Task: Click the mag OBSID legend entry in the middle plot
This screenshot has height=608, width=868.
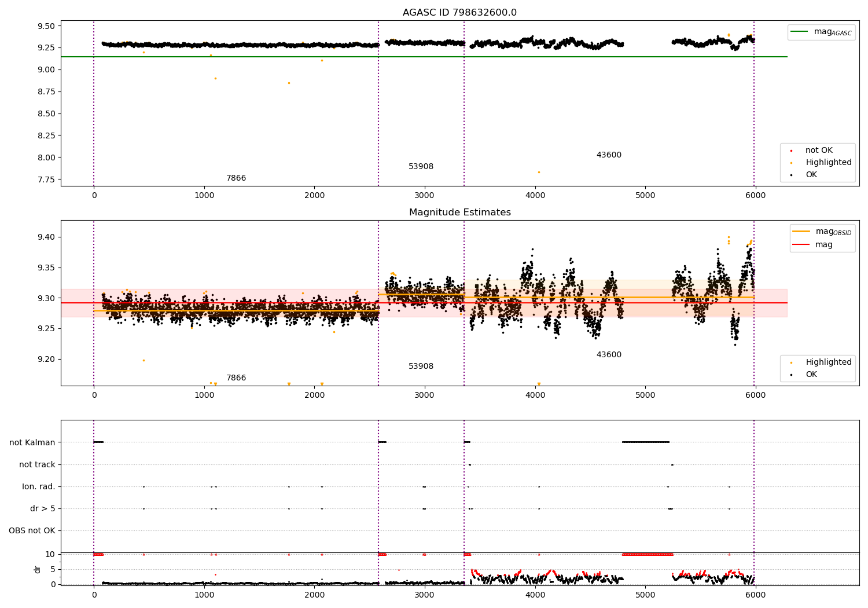Action: 822,232
